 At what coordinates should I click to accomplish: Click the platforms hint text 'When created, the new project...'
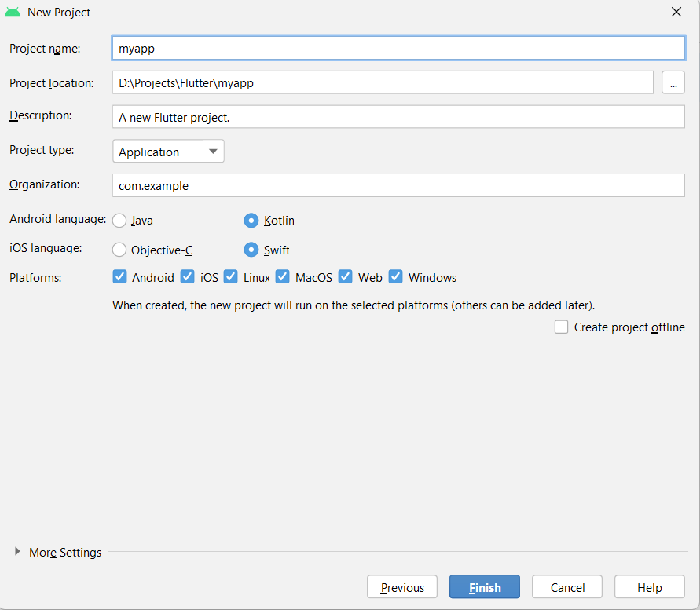354,305
